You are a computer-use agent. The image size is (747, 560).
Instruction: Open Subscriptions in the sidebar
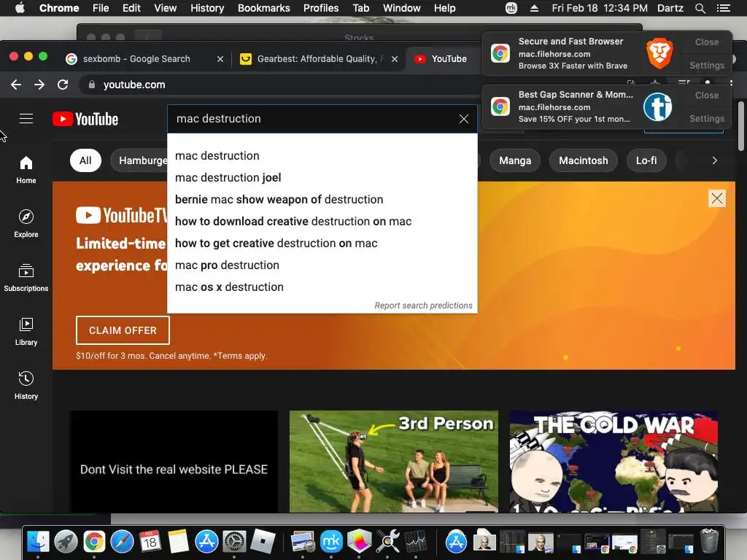pos(26,278)
